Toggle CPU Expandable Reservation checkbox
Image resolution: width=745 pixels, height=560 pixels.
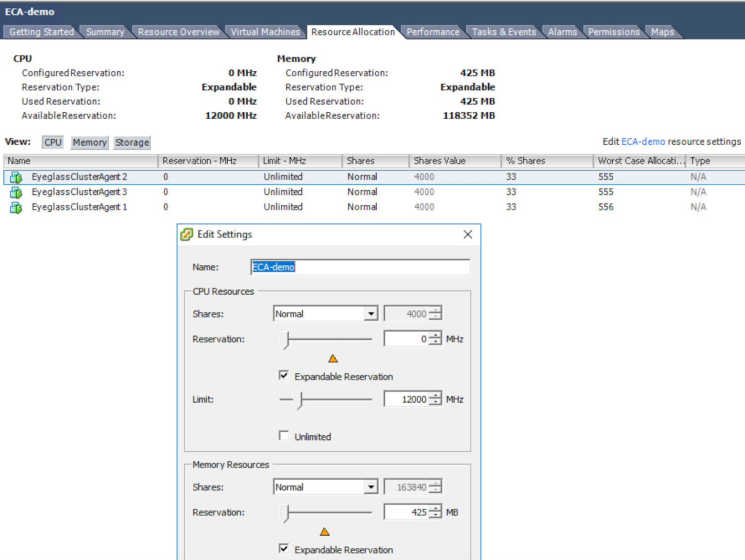click(x=284, y=375)
